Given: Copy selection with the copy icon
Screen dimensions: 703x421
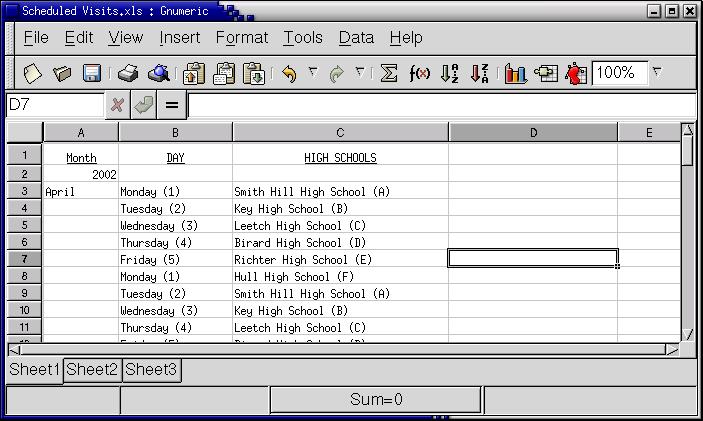Looking at the screenshot, I should click(224, 73).
